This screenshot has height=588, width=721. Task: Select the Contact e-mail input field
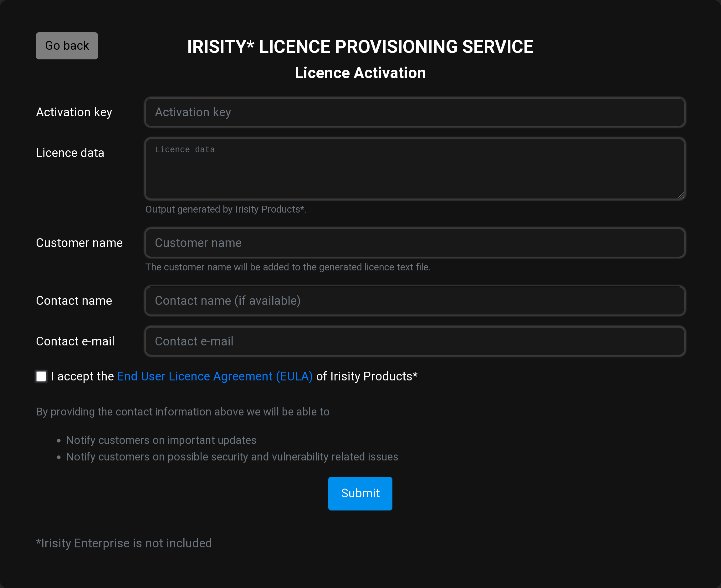[415, 341]
